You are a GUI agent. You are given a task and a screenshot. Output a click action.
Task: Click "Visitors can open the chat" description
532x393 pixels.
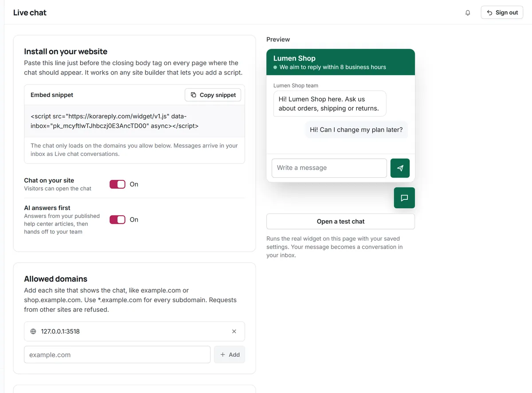pyautogui.click(x=58, y=189)
